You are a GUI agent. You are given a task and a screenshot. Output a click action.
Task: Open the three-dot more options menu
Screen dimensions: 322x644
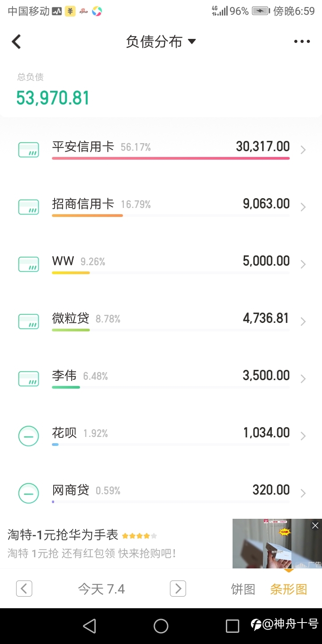point(302,42)
